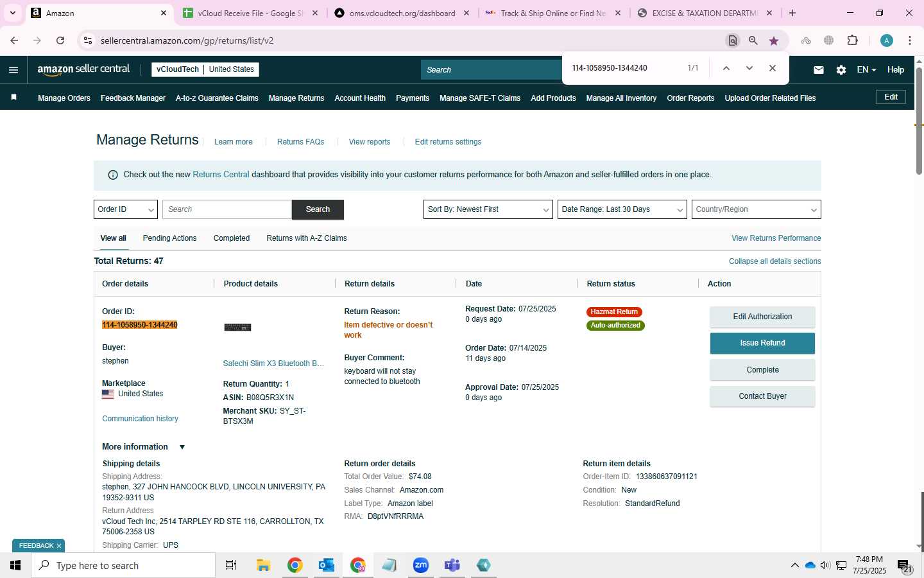This screenshot has height=578, width=924.
Task: Click the Google Lens search icon in address bar
Action: [x=732, y=40]
